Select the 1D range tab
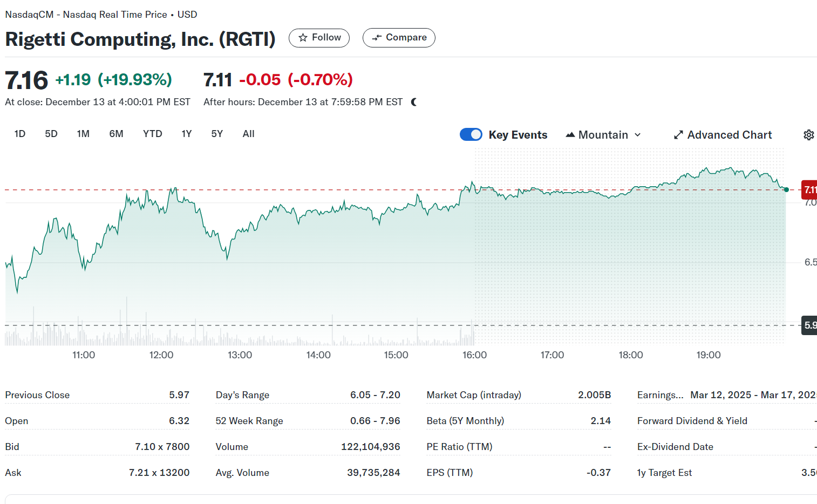 [x=20, y=134]
